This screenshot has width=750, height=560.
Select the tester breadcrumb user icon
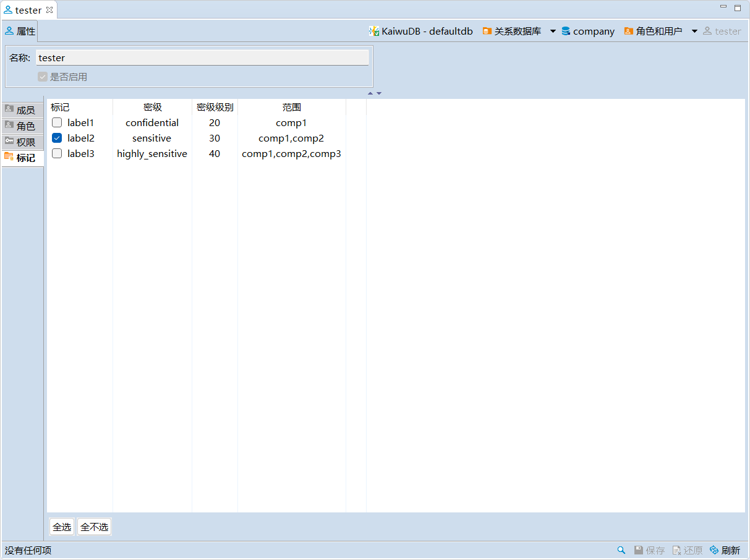coord(707,31)
